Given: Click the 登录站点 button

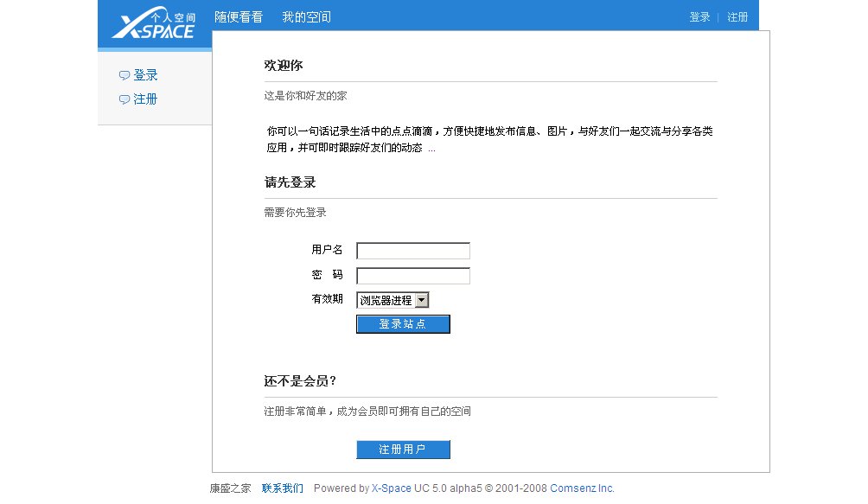Looking at the screenshot, I should (403, 324).
